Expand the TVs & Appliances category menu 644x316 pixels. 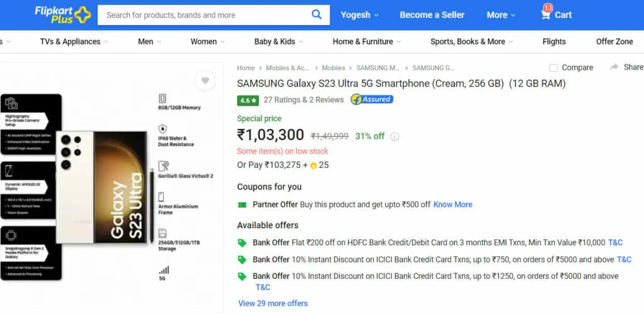(x=74, y=41)
